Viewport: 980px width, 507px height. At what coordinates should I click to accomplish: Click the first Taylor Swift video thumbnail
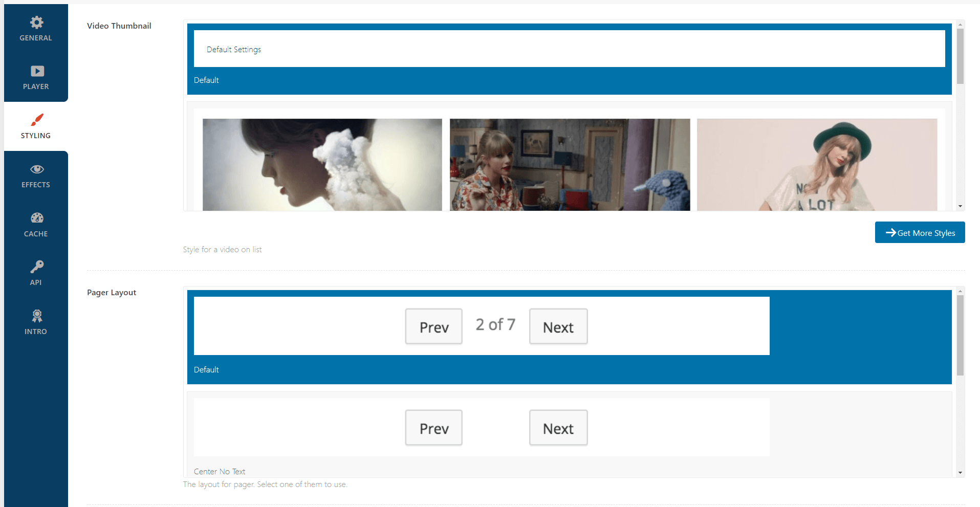(322, 164)
